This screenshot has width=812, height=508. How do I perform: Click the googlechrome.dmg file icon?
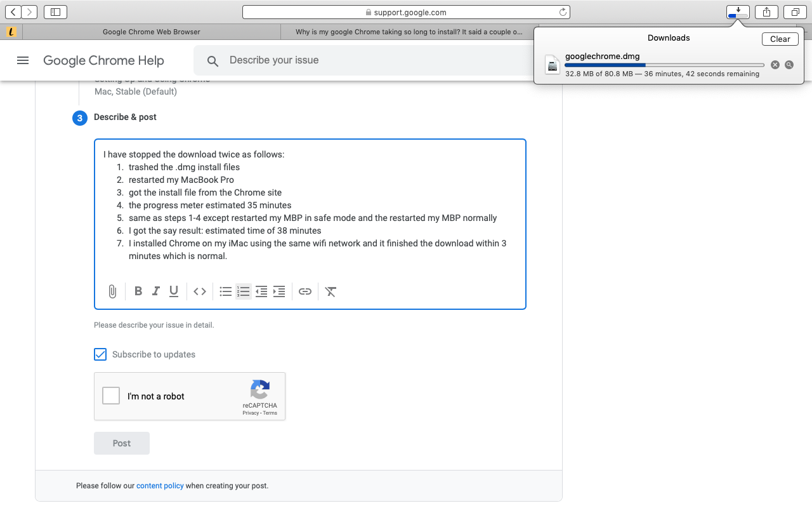coord(553,64)
